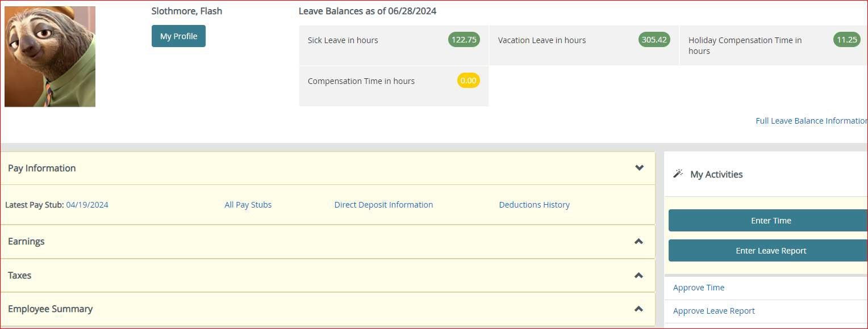Click the Sick Leave hours badge

pos(464,40)
